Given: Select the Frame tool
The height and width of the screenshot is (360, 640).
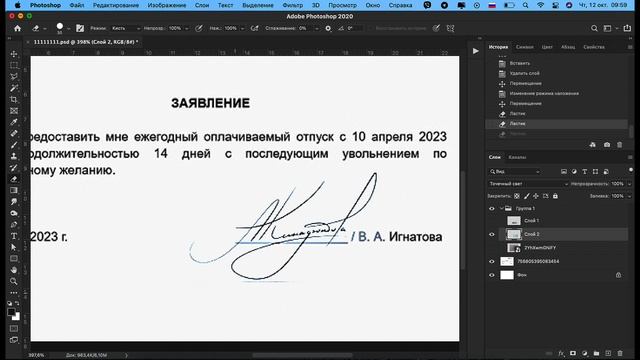Looking at the screenshot, I should (x=14, y=111).
